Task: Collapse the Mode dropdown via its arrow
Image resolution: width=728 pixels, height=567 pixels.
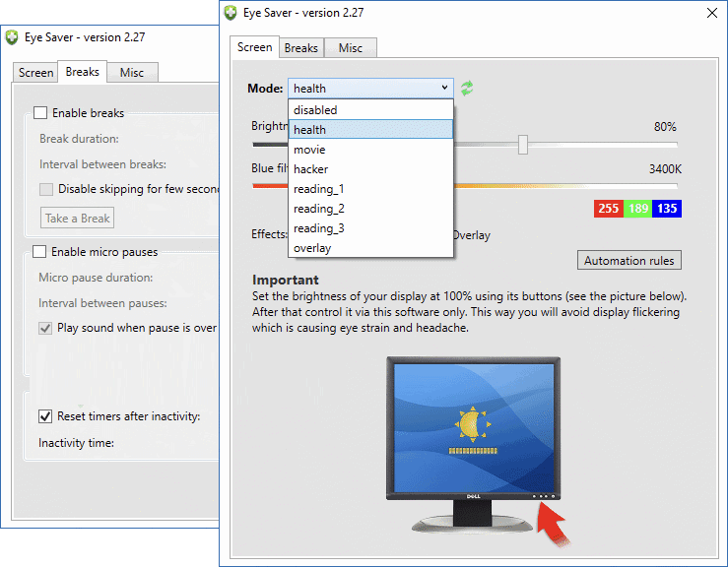Action: [445, 89]
